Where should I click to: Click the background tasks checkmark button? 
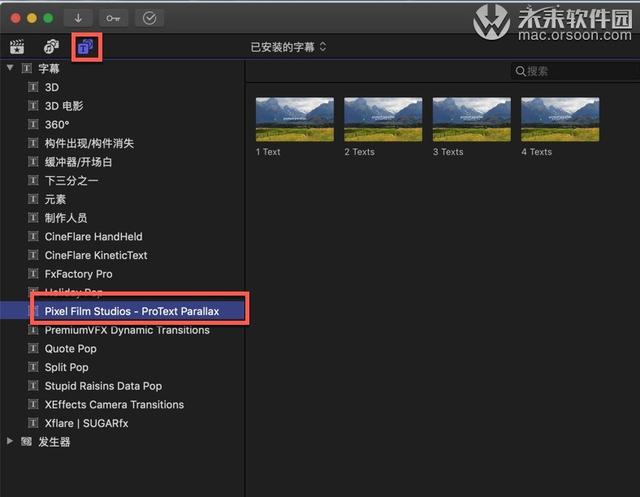coord(149,18)
